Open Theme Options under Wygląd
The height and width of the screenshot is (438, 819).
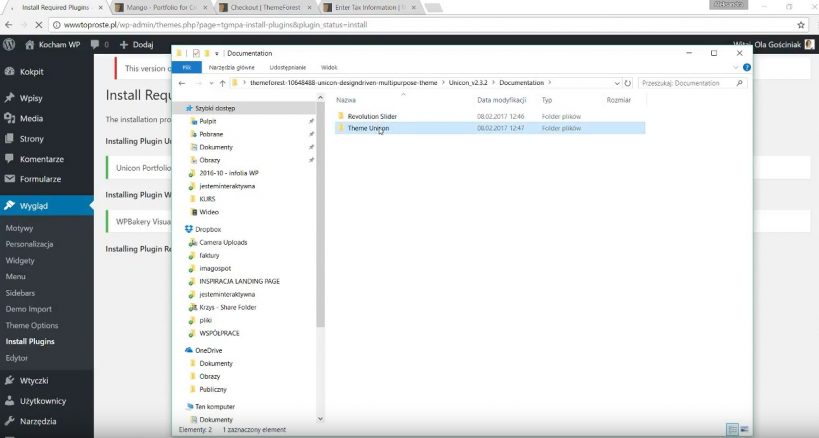coord(32,325)
